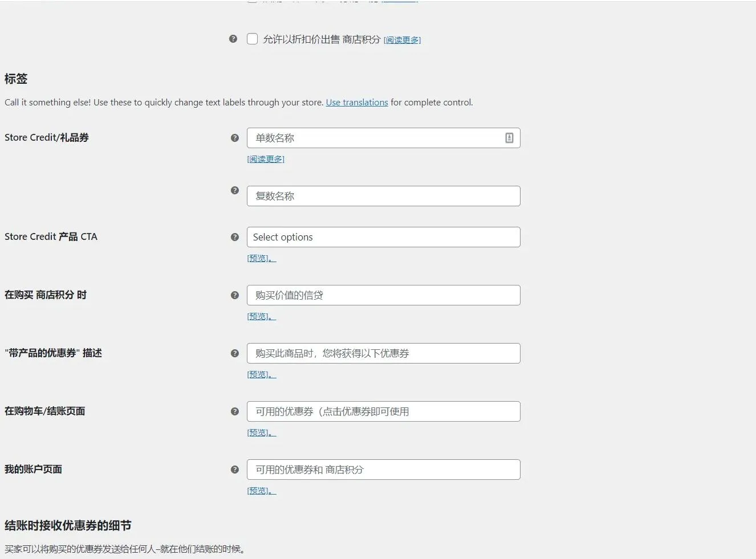Click help icon for Store Credit singular name
This screenshot has width=756, height=559.
[x=234, y=138]
